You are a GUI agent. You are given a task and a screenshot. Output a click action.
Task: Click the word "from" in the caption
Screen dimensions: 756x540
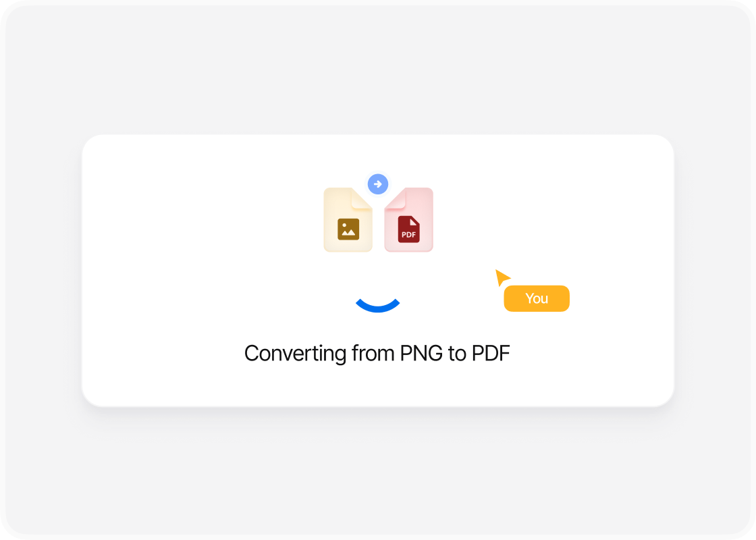[373, 354]
